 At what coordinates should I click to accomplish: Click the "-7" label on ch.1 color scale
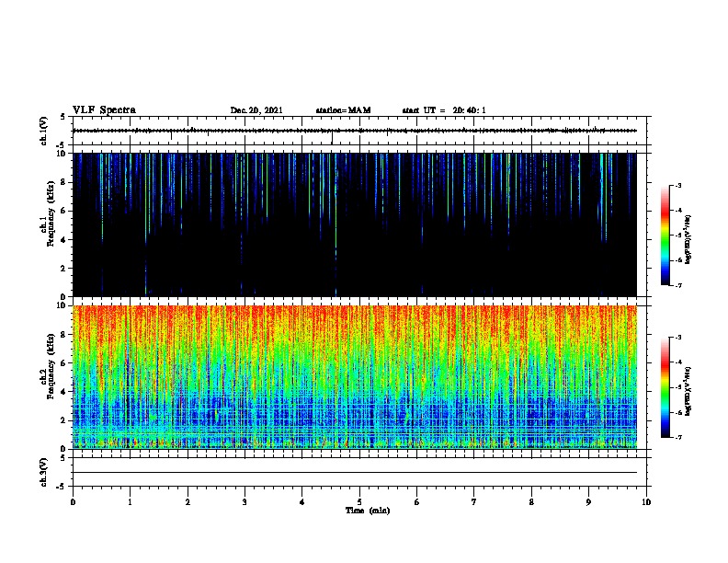(677, 286)
